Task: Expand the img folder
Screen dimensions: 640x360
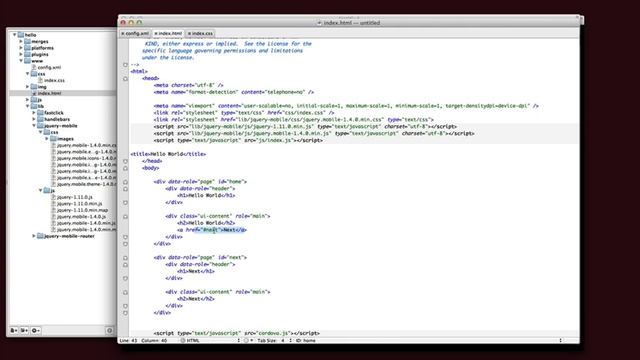Action: coord(28,87)
